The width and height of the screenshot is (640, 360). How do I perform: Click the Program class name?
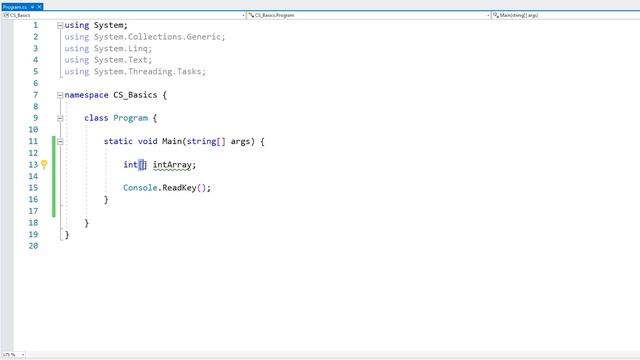[x=131, y=118]
